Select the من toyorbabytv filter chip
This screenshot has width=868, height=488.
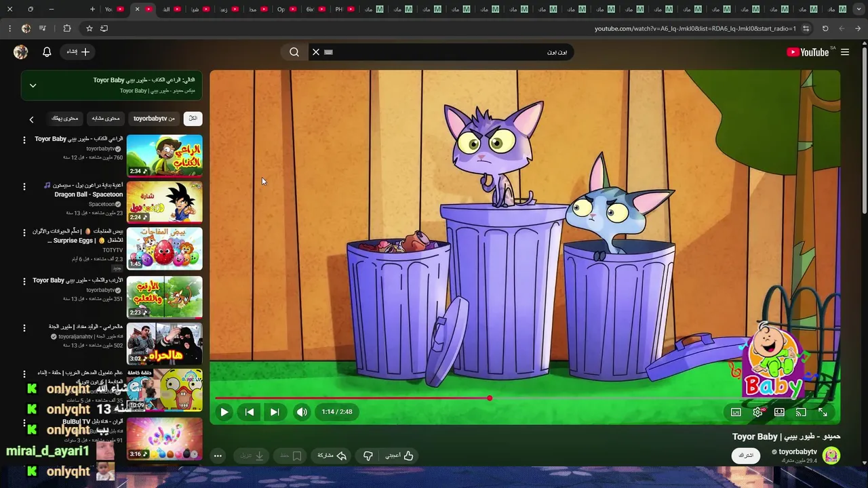pyautogui.click(x=154, y=119)
